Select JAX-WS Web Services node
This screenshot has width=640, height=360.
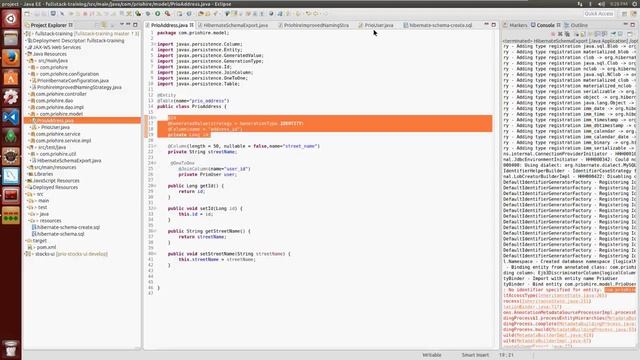pyautogui.click(x=57, y=47)
